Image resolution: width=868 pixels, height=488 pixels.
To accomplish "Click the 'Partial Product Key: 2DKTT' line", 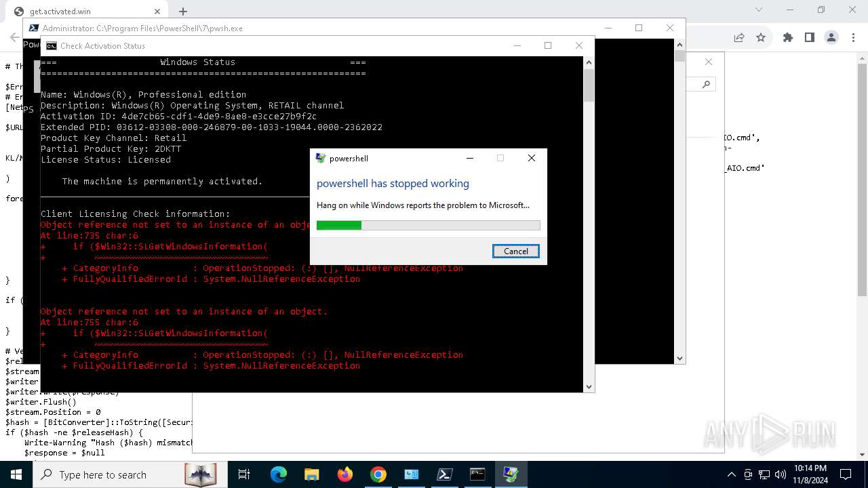I will (111, 149).
